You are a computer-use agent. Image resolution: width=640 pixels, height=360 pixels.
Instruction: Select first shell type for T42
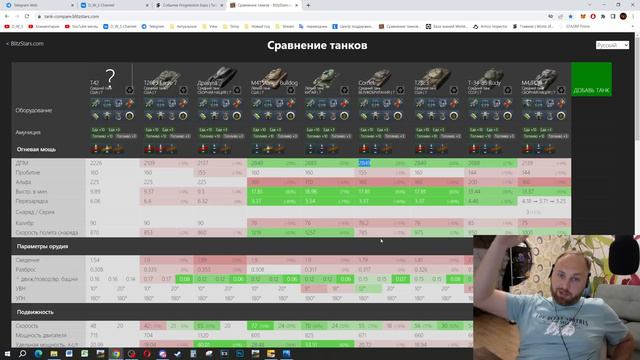click(96, 149)
